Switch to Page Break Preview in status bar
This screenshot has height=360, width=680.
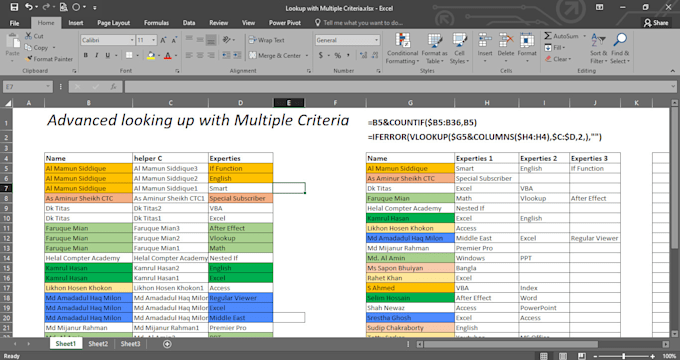pyautogui.click(x=582, y=356)
